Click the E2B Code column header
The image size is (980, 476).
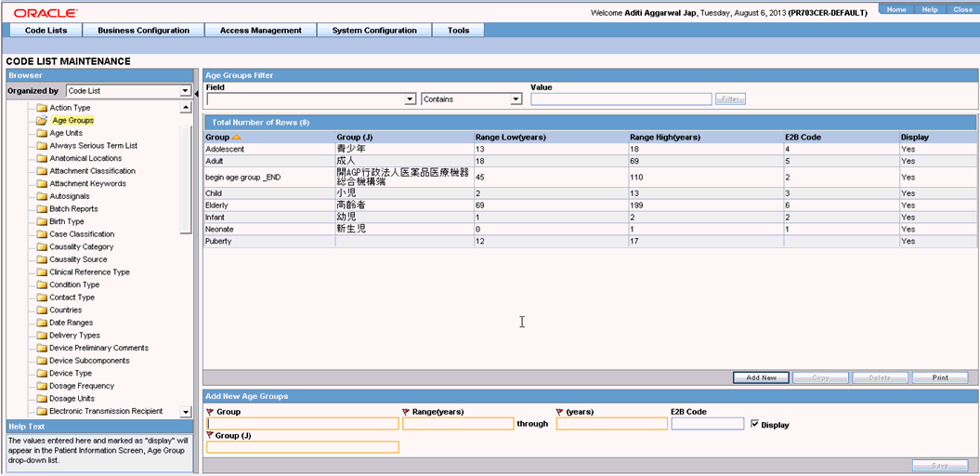pos(842,137)
